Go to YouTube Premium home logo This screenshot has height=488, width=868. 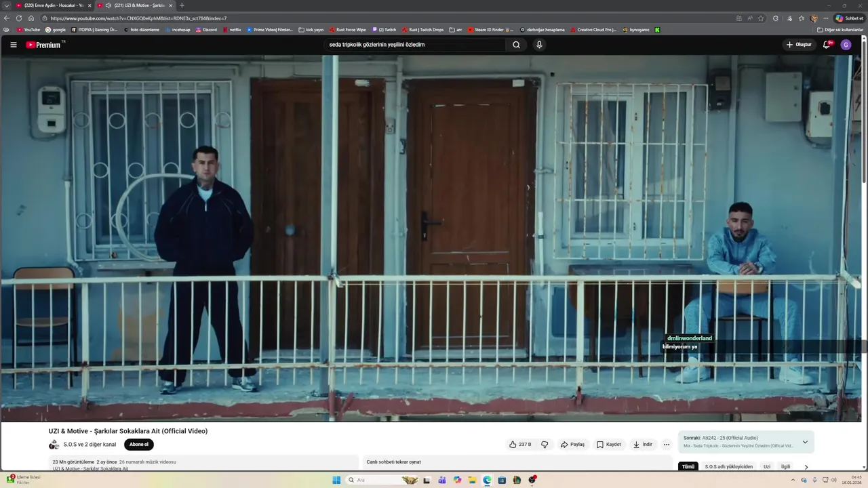coord(45,45)
